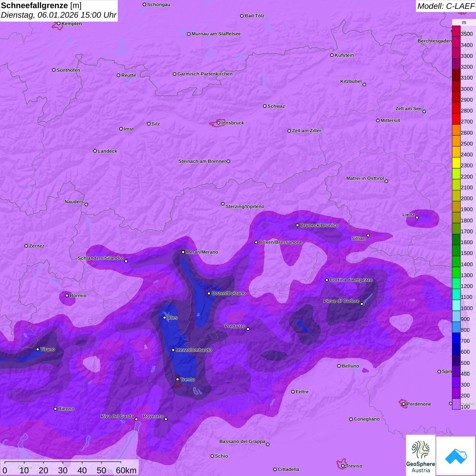Click the GeoSphere Austria logo
The width and height of the screenshot is (476, 476).
click(x=421, y=456)
